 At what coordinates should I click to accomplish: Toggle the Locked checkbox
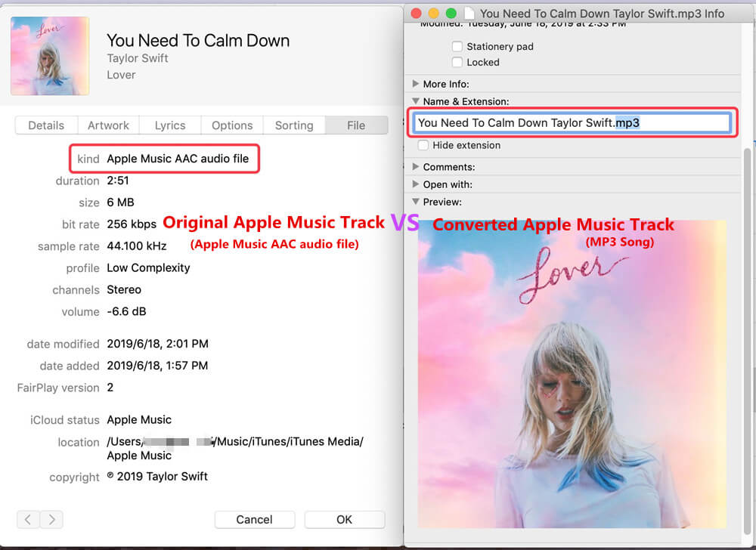point(457,62)
